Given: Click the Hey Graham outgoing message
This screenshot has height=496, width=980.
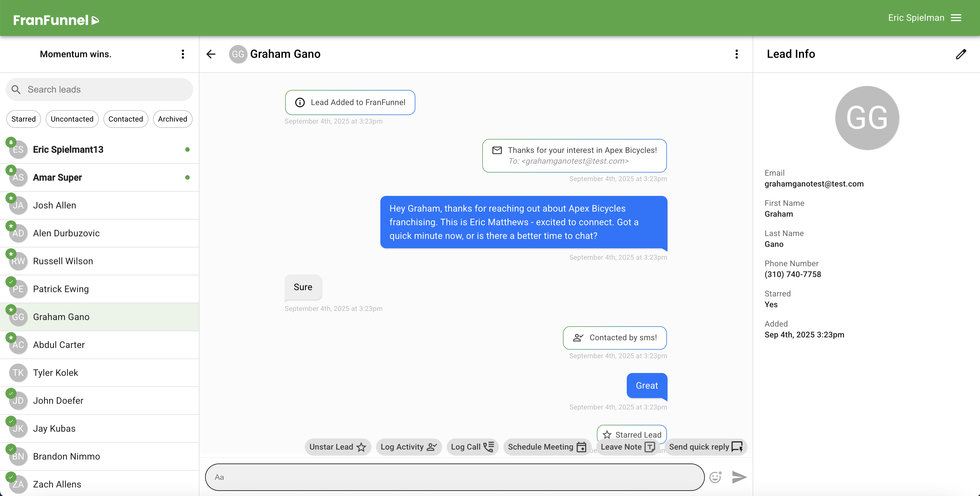Looking at the screenshot, I should [524, 222].
